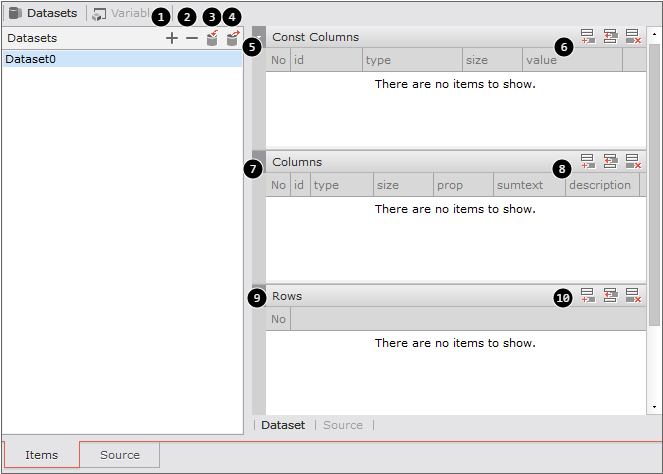The image size is (663, 474).
Task: Click the Dataset link below Rows
Action: tap(283, 425)
